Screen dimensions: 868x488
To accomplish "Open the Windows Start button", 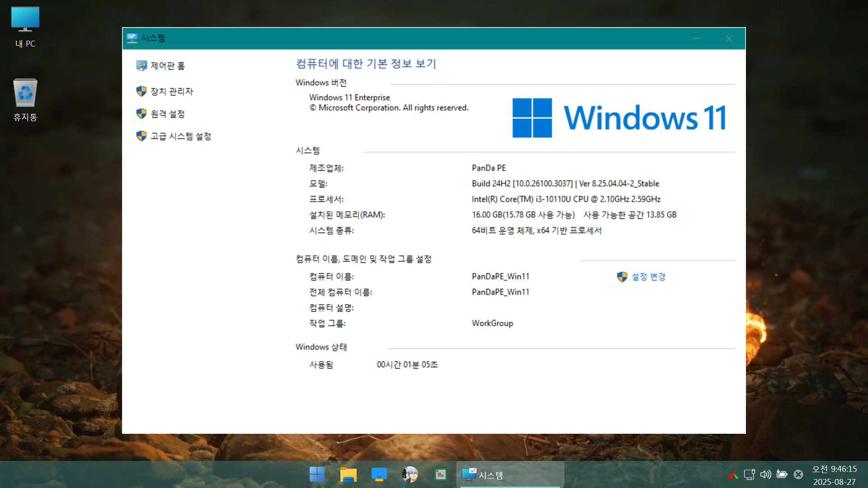I will point(317,474).
